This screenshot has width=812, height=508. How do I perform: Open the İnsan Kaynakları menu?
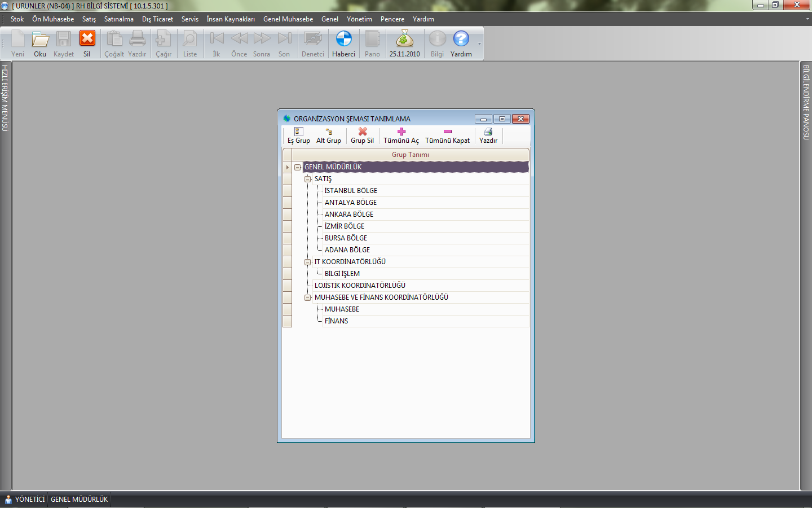coord(230,19)
